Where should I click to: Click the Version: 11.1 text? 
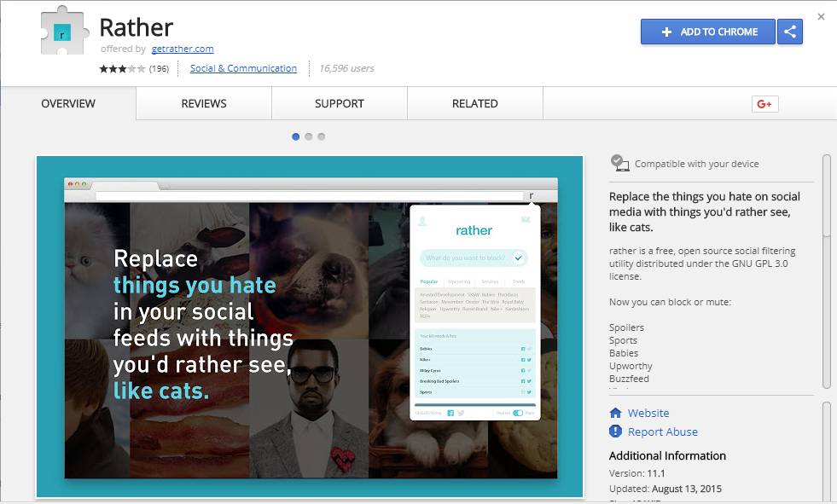636,473
